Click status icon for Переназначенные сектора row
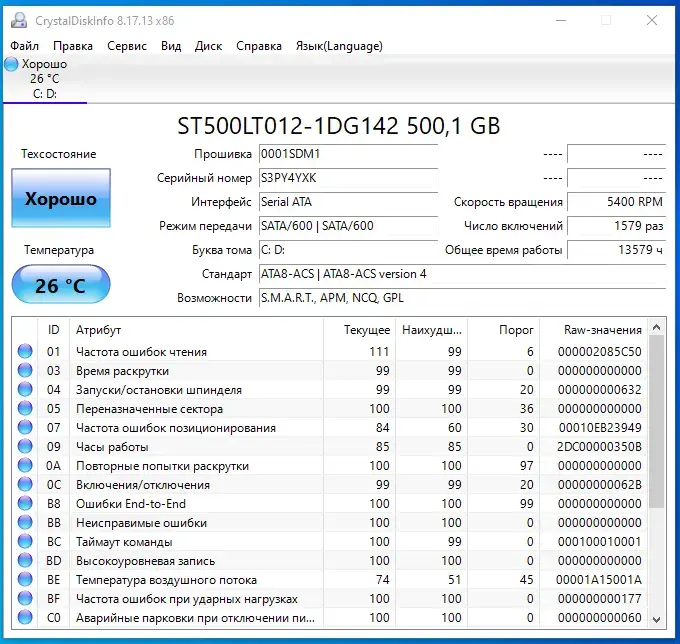Screen dimensions: 680x644 25,409
